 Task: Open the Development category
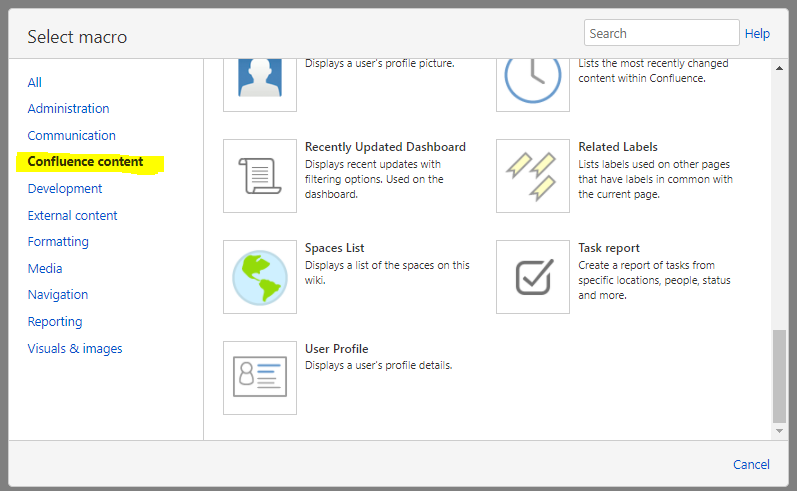coord(65,189)
